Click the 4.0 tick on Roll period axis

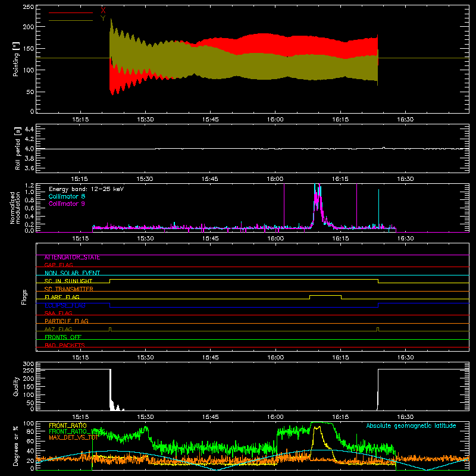pyautogui.click(x=29, y=149)
